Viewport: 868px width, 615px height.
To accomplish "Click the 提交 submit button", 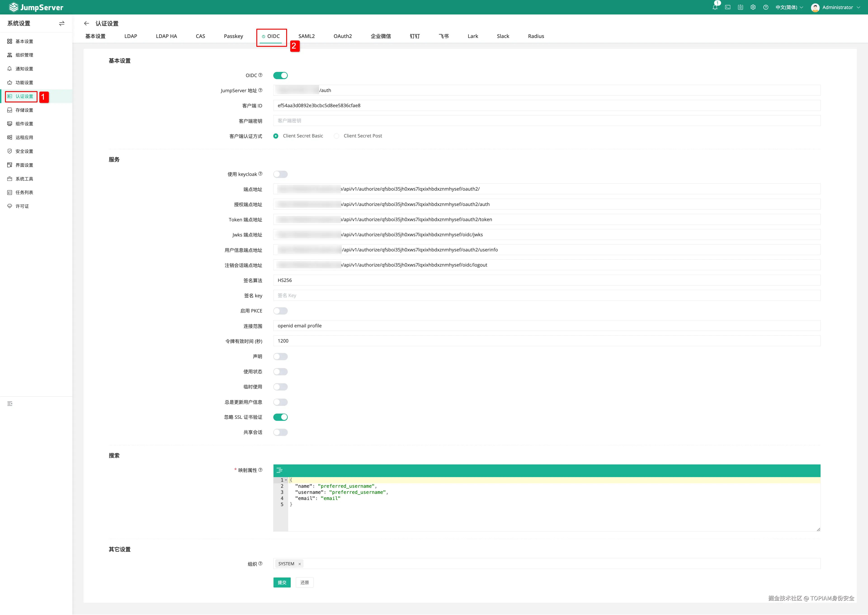I will click(x=282, y=582).
